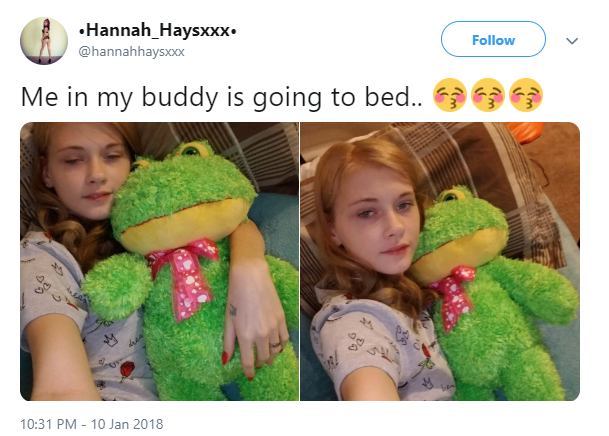Select the tweet text about going to bed
Screen dimensions: 609x436
pos(221,97)
